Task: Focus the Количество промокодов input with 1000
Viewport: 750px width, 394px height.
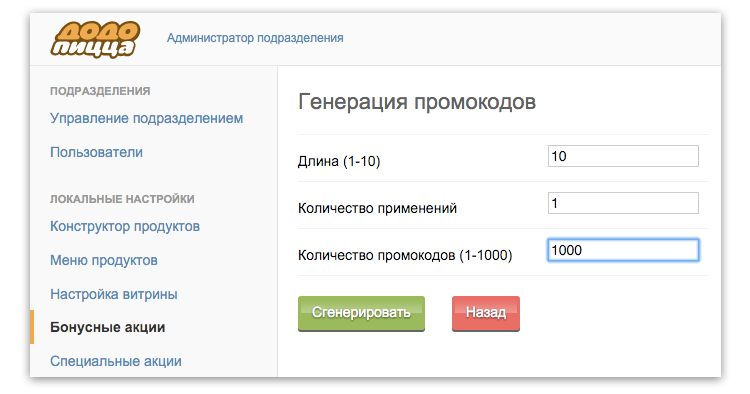Action: pyautogui.click(x=623, y=250)
